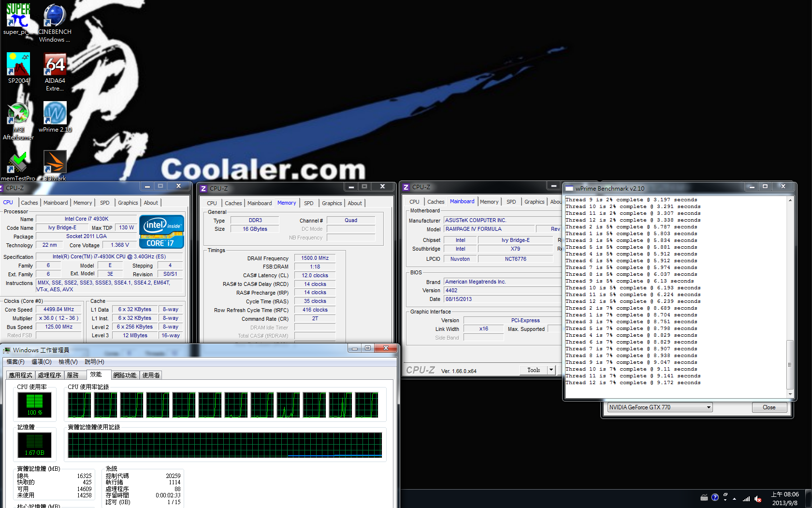
Task: Click wPrime output scrollbar up arrow
Action: [x=790, y=200]
